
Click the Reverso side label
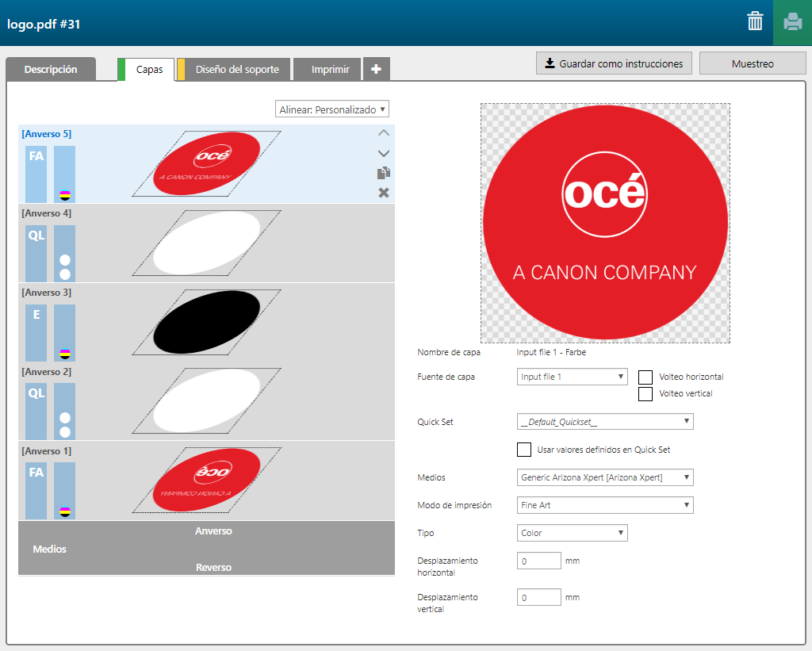pos(213,567)
